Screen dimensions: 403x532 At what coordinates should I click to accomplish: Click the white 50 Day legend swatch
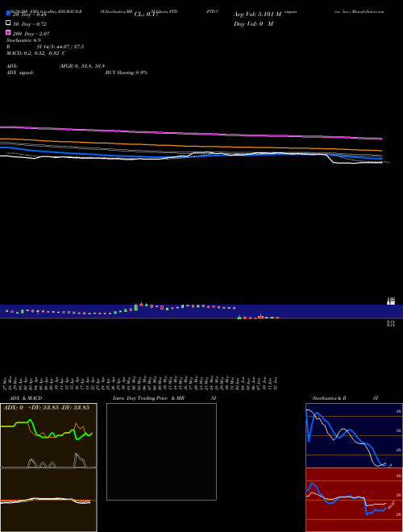tap(8, 23)
